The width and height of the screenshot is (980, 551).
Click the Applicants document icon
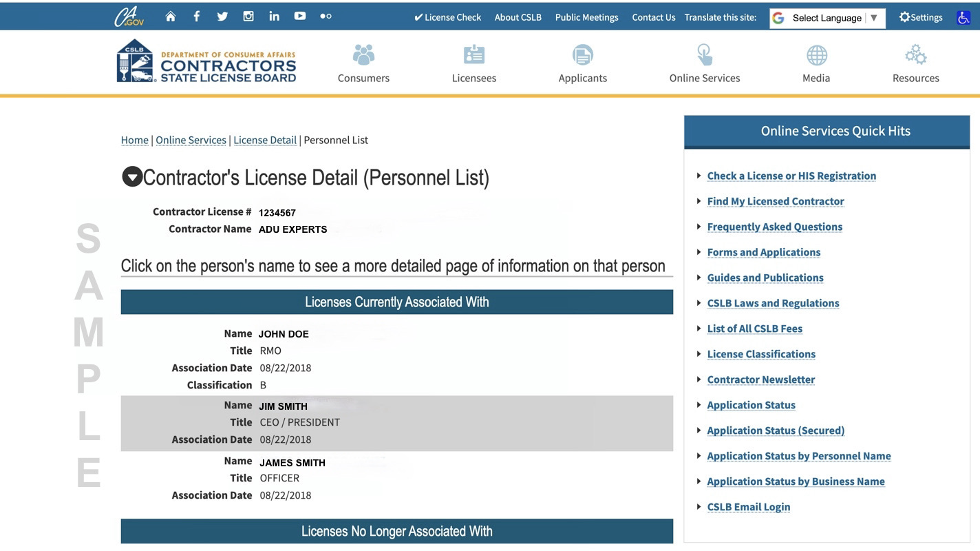pyautogui.click(x=583, y=54)
